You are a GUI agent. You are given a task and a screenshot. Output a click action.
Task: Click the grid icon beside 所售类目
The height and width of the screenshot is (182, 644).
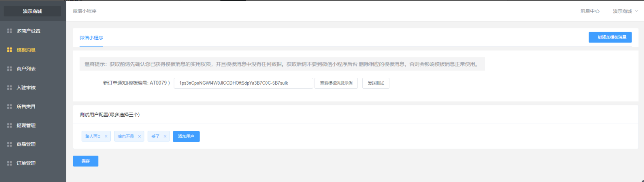(x=10, y=106)
